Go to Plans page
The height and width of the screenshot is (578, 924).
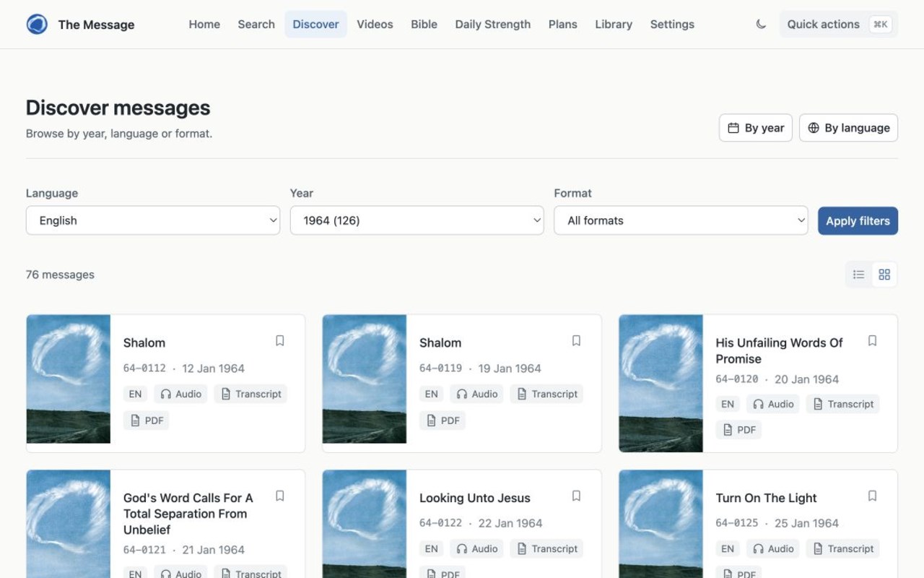click(562, 25)
